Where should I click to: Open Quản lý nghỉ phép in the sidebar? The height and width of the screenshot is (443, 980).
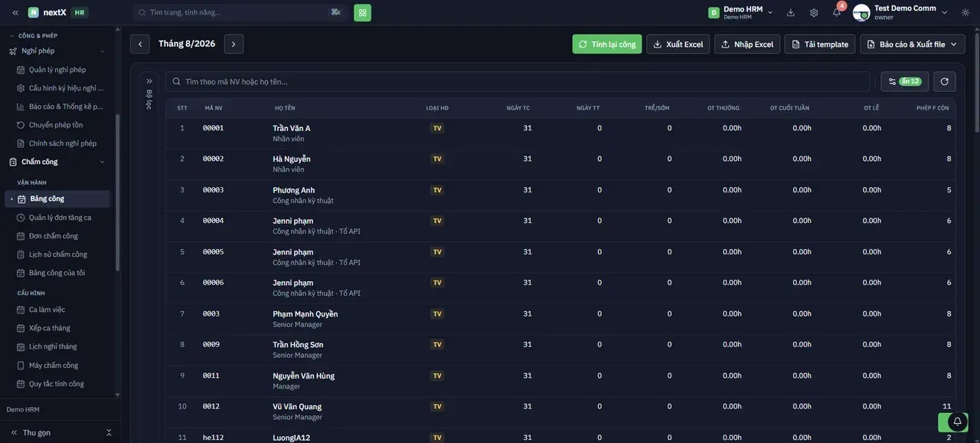coord(57,70)
